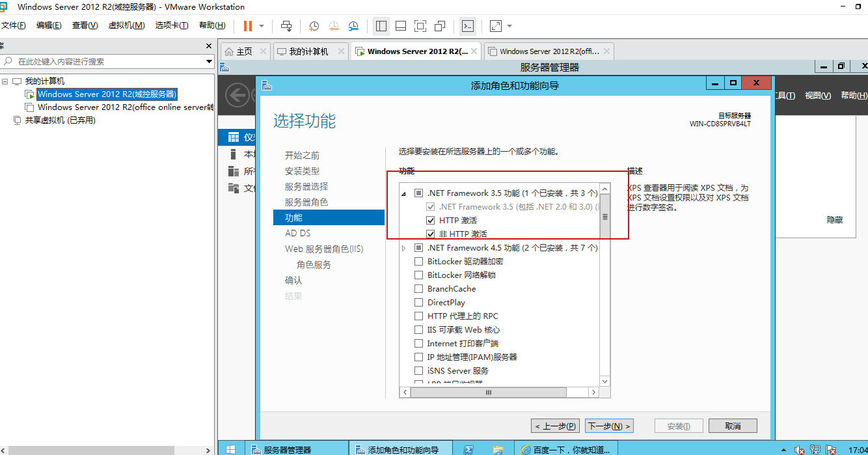Open the 选项卡(T) menu
Image resolution: width=868 pixels, height=455 pixels.
172,25
